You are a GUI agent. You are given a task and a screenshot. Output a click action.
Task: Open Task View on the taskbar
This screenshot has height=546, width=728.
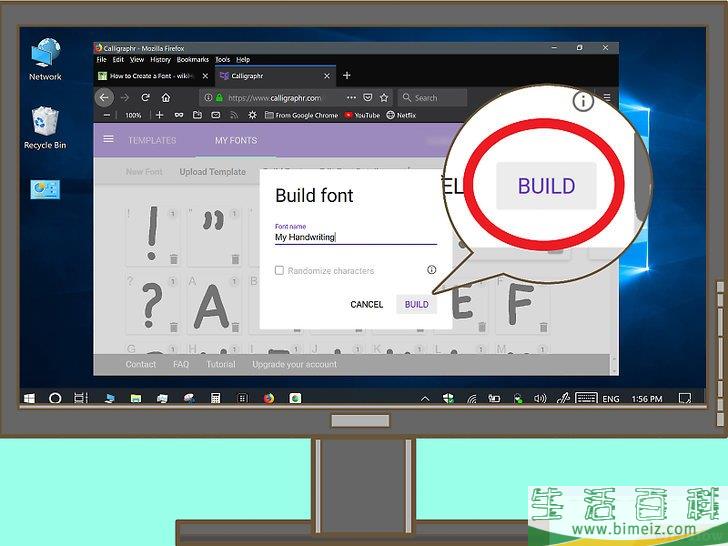click(x=81, y=398)
